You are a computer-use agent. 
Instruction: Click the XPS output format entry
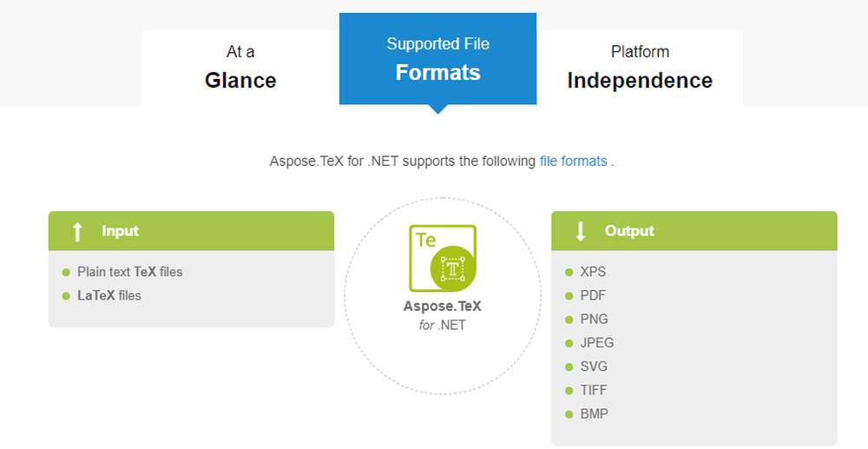pos(593,272)
